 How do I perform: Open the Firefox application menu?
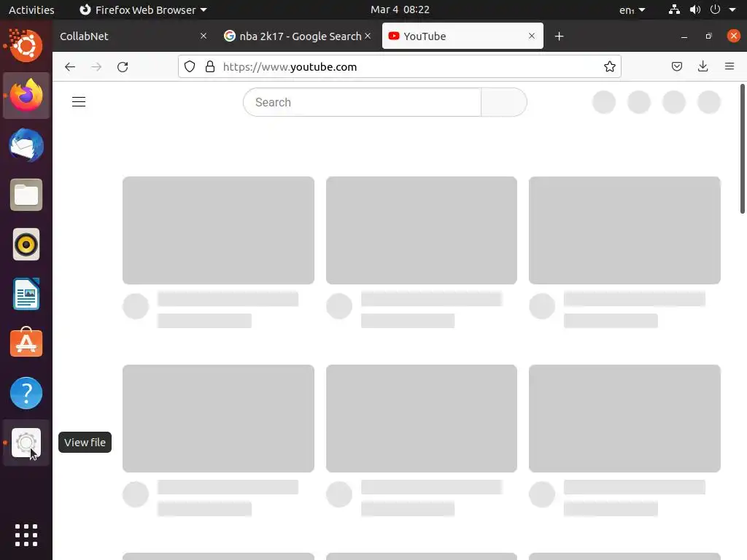(x=729, y=66)
